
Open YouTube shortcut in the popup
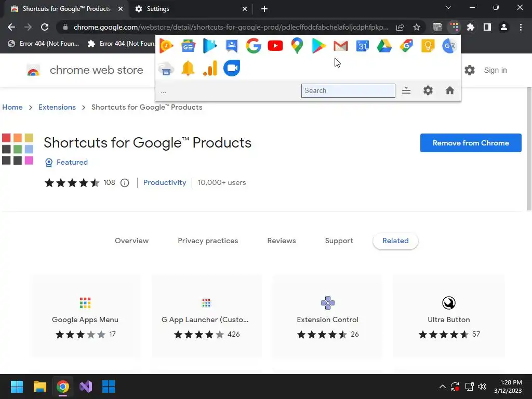(x=275, y=46)
